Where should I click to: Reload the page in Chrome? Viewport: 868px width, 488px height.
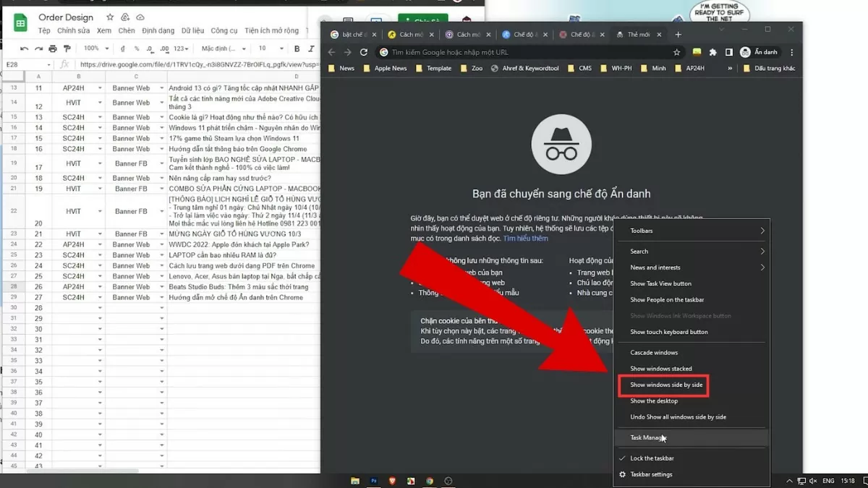click(x=364, y=52)
